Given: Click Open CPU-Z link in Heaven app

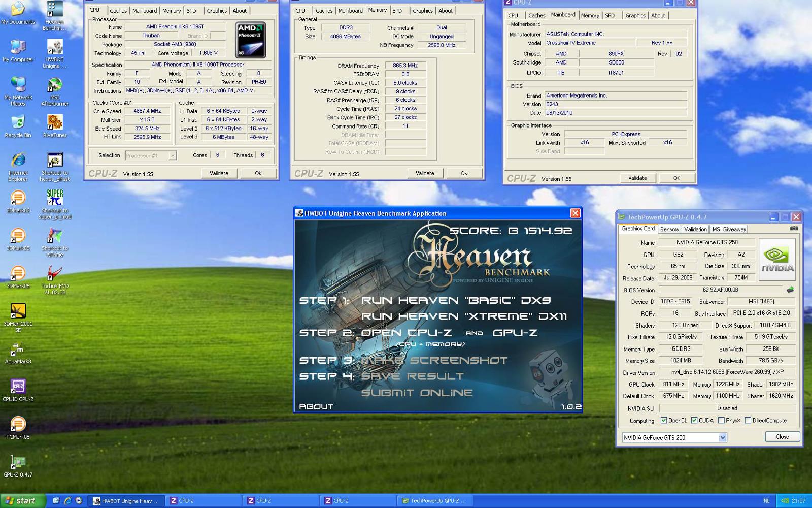Looking at the screenshot, I should point(406,333).
